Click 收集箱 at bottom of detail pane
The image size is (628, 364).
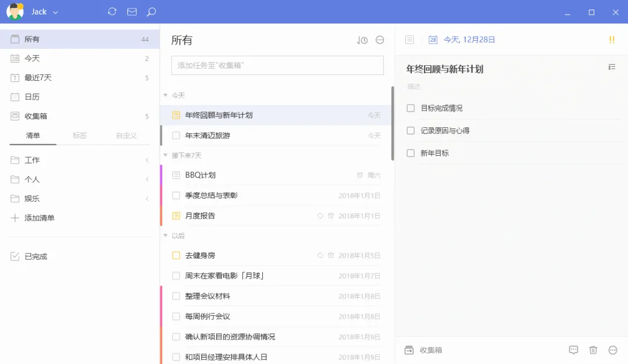(x=431, y=350)
